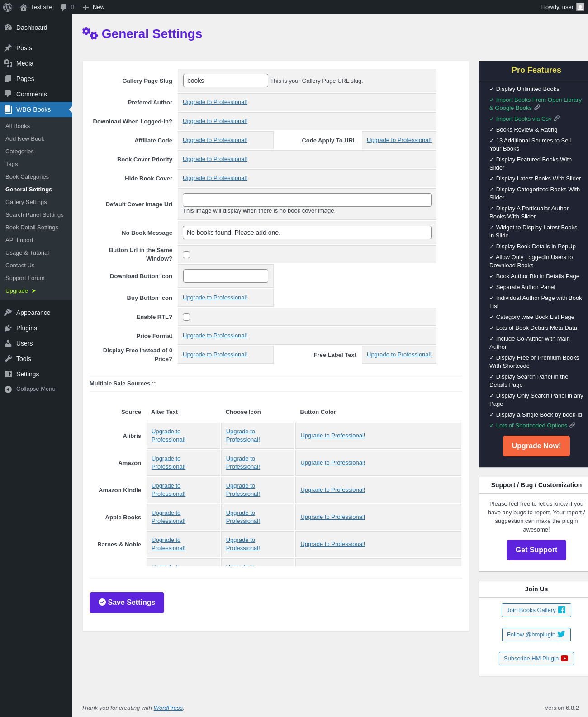Image resolution: width=588 pixels, height=717 pixels.
Task: Click Plugins plug icon
Action: point(8,328)
